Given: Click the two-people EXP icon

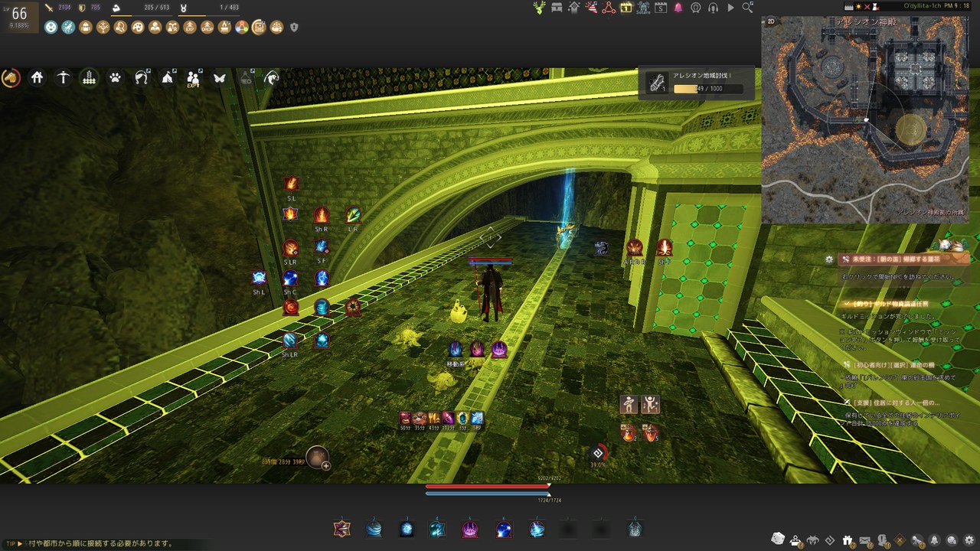Looking at the screenshot, I should coord(194,78).
